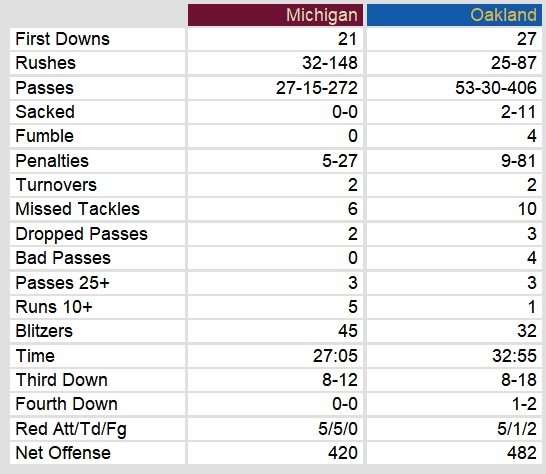This screenshot has width=546, height=474.
Task: Select the Sacked row label
Action: coord(45,112)
